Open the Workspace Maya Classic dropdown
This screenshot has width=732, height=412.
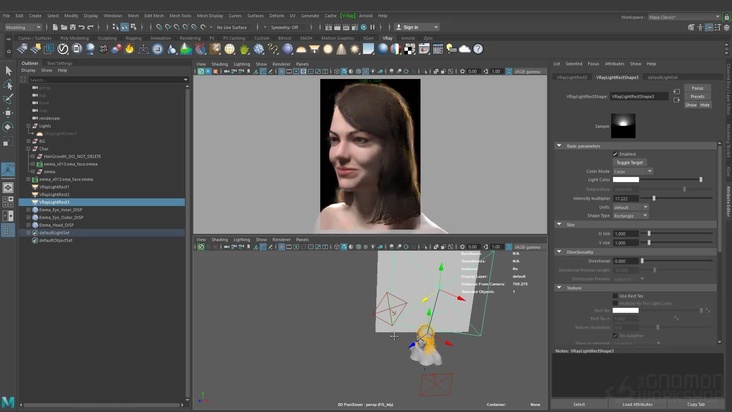684,17
